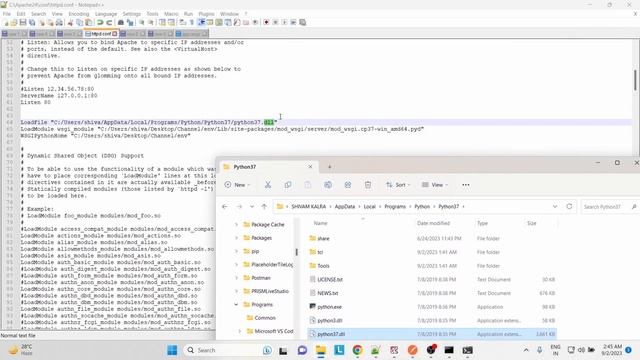Click the Delete trash icon in File Explorer
The width and height of the screenshot is (640, 360).
pos(368,185)
